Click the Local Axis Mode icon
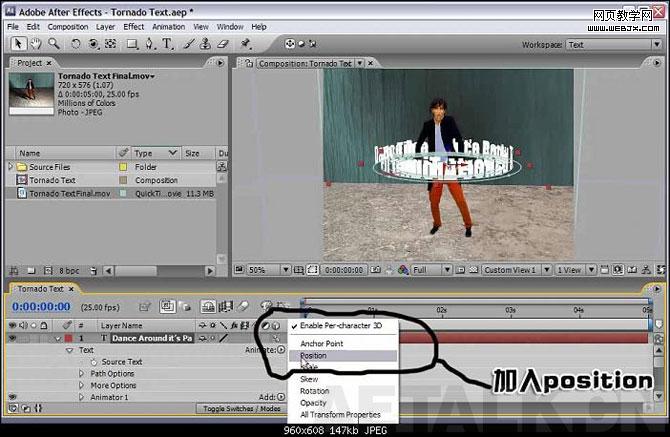Image resolution: width=670 pixels, height=437 pixels. tap(290, 44)
